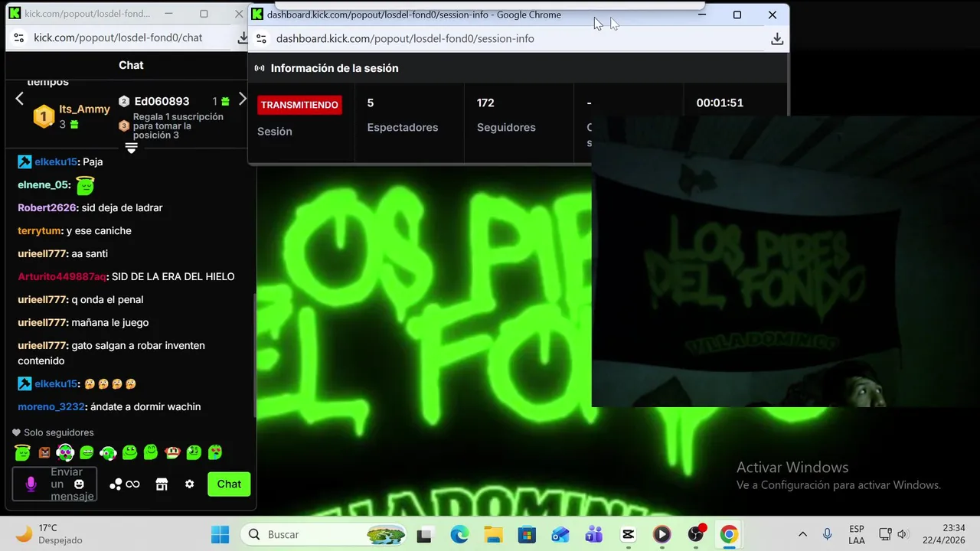The image size is (980, 551).
Task: Click username elnene_05 in chat
Action: [x=44, y=184]
